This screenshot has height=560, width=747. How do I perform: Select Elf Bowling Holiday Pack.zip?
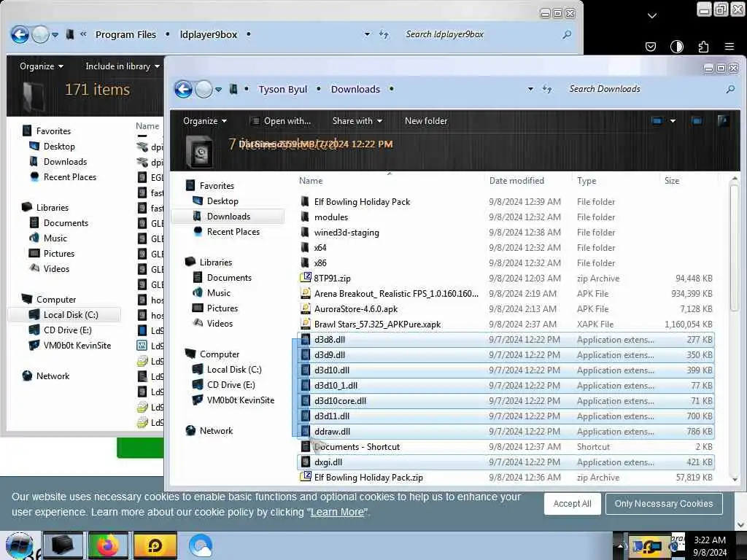pyautogui.click(x=368, y=477)
